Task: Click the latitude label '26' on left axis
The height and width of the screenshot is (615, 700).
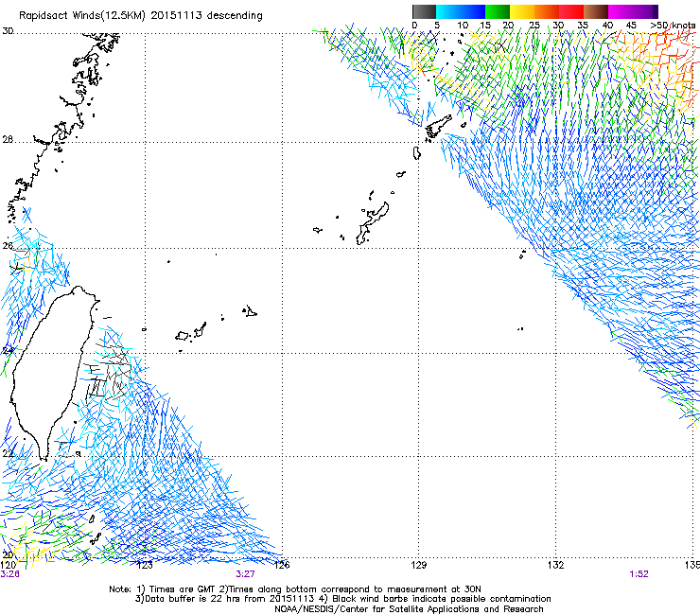Action: 8,246
